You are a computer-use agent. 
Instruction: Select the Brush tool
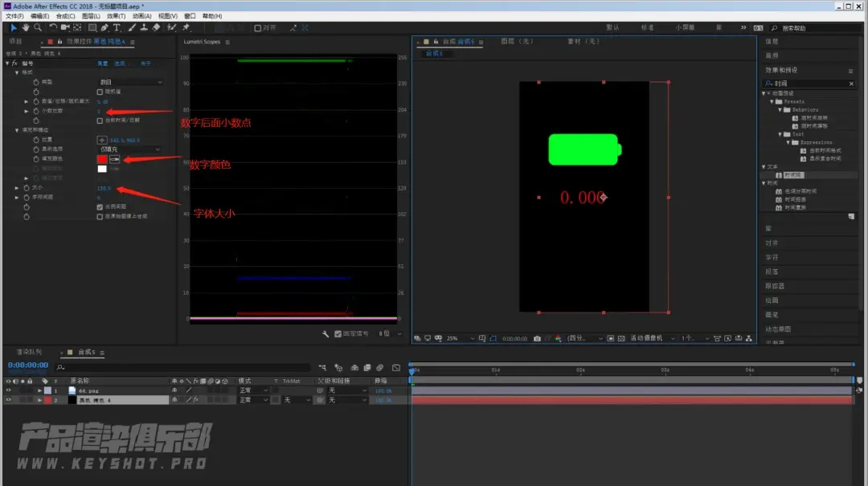click(132, 27)
